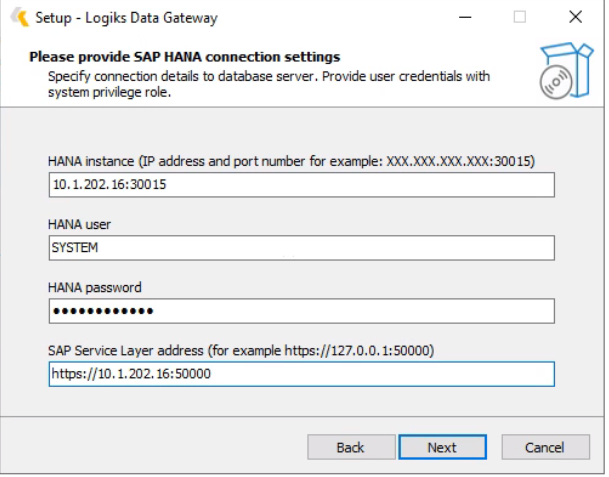Click the Logiks app icon in title bar
This screenshot has height=477, width=609.
[x=19, y=17]
